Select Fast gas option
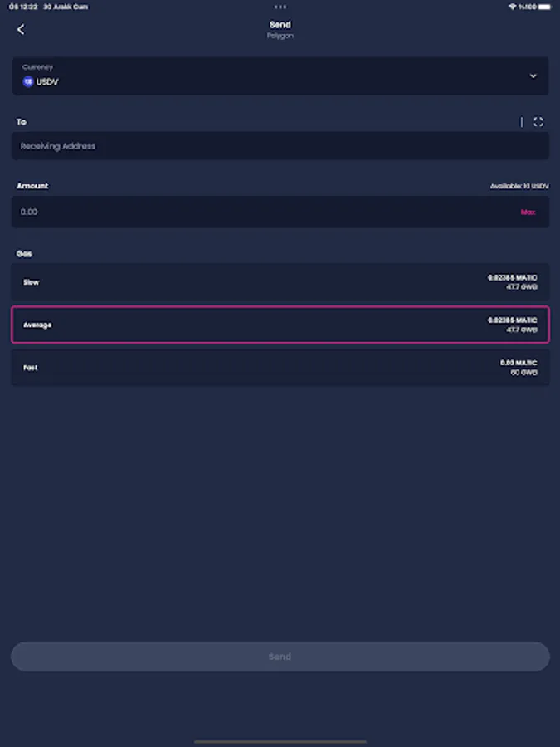The image size is (560, 747). [280, 368]
